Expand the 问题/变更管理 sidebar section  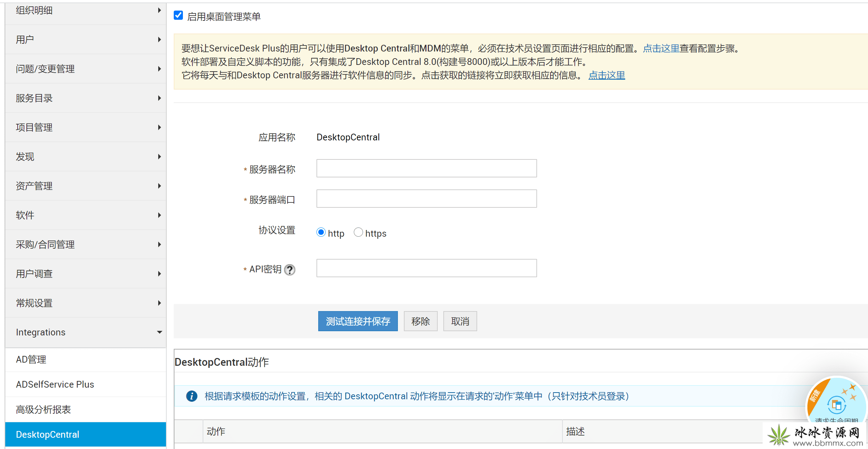[86, 69]
